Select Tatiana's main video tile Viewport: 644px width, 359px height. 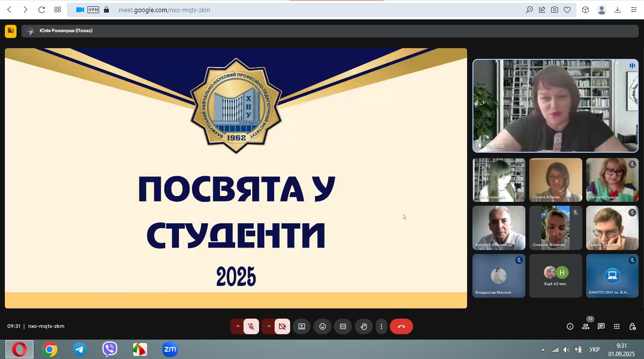click(556, 106)
